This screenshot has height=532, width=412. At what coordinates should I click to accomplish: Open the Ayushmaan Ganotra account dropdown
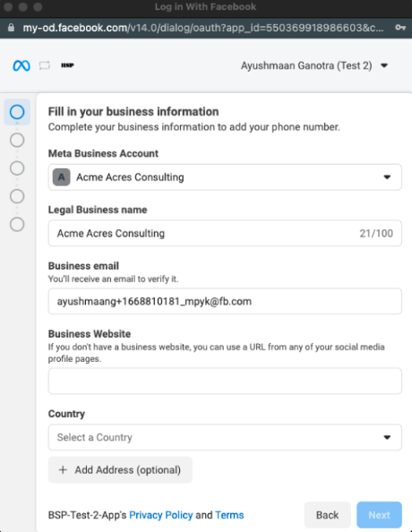[314, 65]
